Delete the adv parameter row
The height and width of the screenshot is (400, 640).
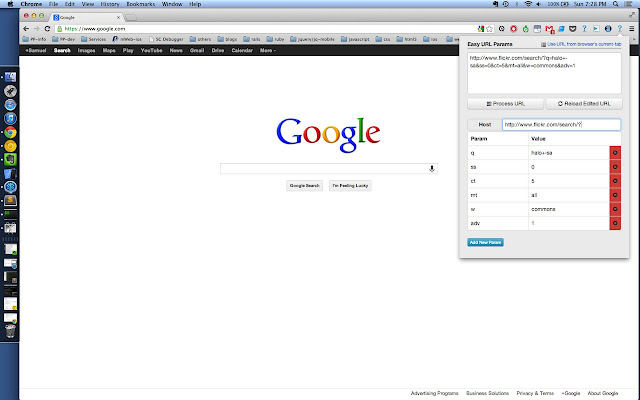click(x=615, y=223)
